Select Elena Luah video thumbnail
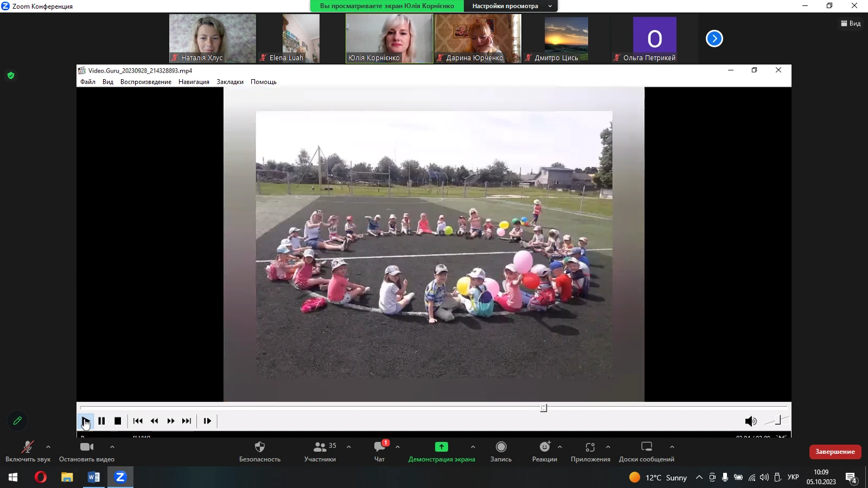 coord(301,38)
